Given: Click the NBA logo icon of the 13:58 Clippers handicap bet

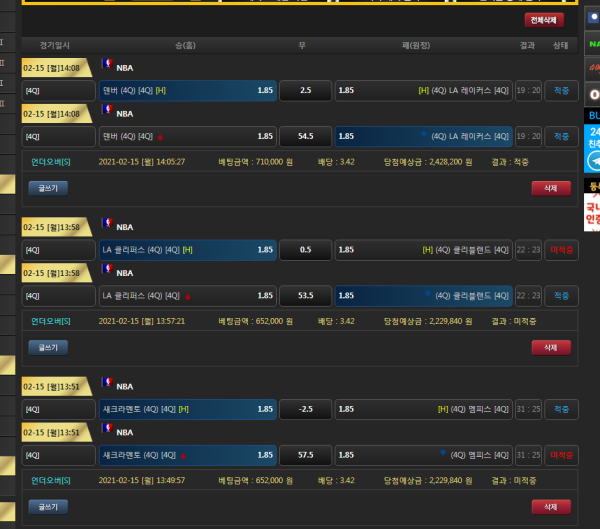Looking at the screenshot, I should [x=108, y=226].
